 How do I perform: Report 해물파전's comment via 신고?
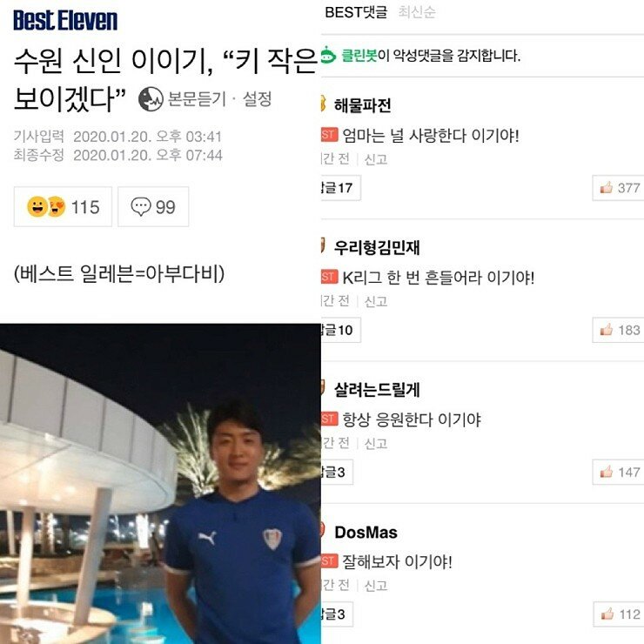point(376,159)
